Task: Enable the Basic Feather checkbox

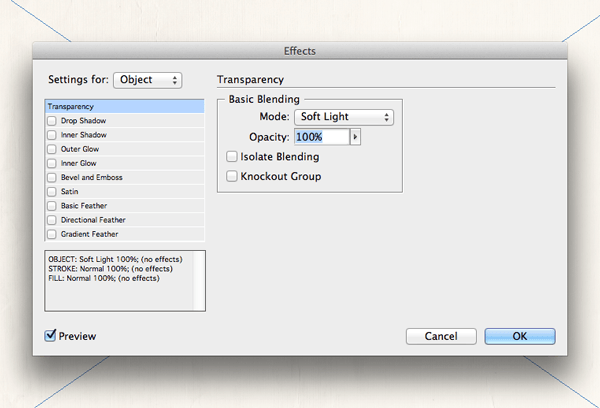Action: (x=52, y=206)
